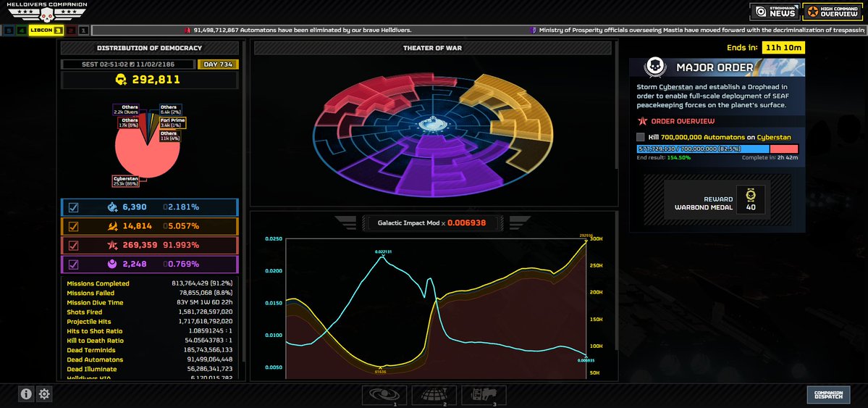Viewport: 868px width, 408px height.
Task: Follow the Cyberstan link in order description
Action: point(675,88)
